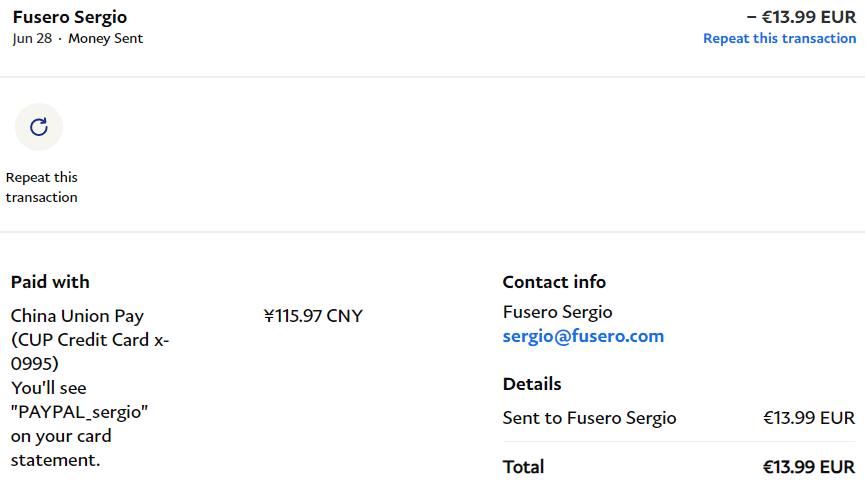The width and height of the screenshot is (865, 489).
Task: Click the bold Total €13.99 EUR amount
Action: 808,467
